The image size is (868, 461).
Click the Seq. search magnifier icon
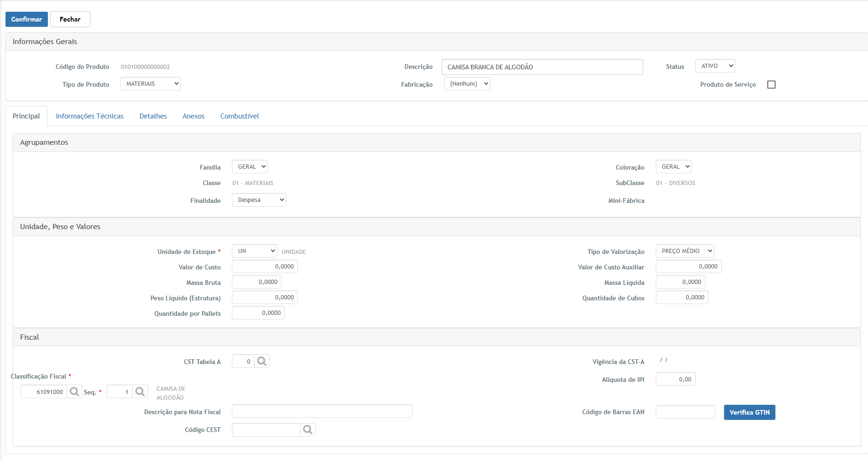point(140,392)
